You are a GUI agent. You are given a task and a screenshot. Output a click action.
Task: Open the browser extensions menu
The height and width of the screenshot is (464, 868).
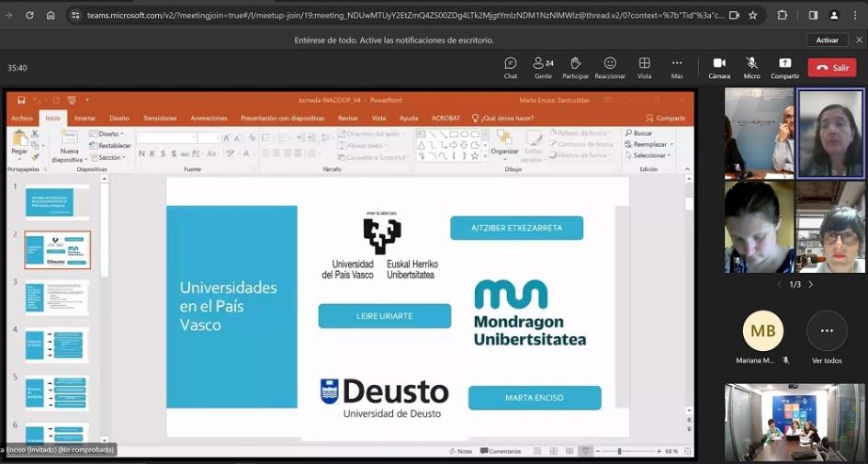click(783, 16)
